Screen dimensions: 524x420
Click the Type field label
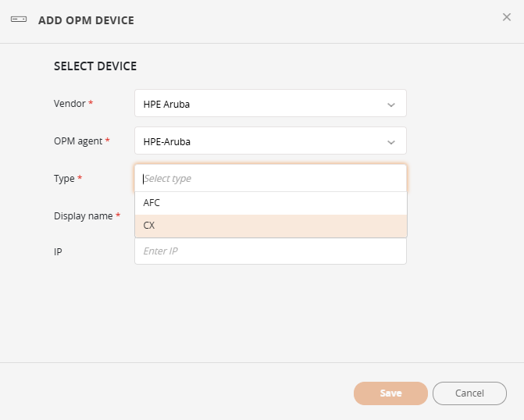[x=64, y=178]
